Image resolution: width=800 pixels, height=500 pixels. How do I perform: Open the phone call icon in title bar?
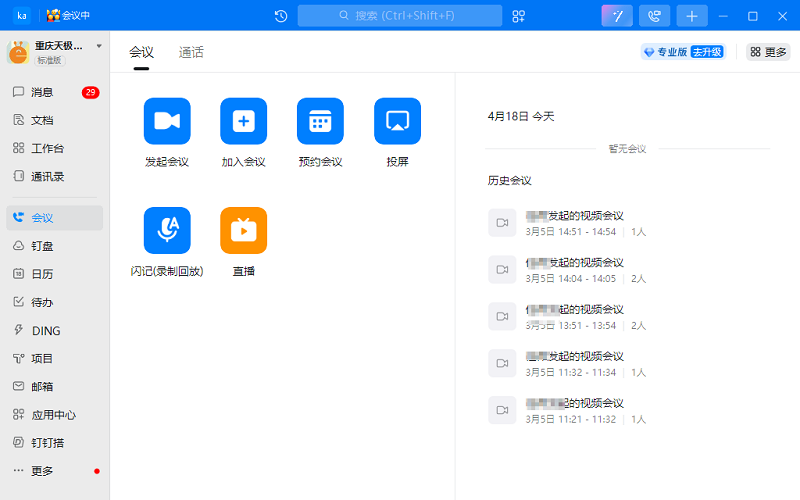tap(655, 16)
